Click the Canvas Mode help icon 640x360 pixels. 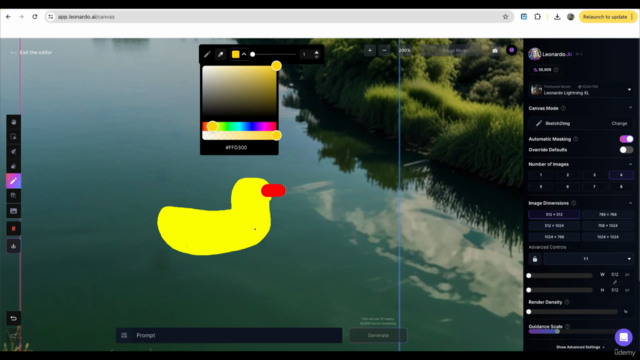coord(563,108)
